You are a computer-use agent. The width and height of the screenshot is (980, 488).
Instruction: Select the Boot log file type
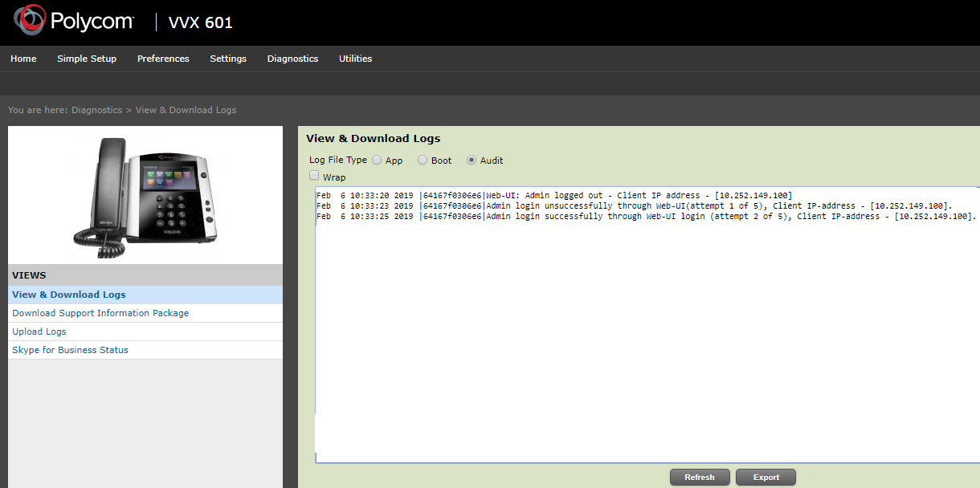point(423,160)
